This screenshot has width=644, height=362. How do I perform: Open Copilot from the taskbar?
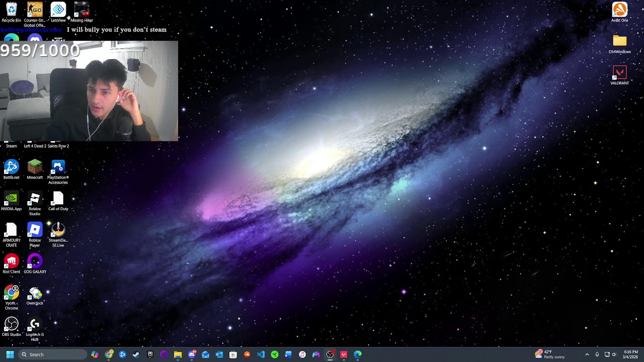pyautogui.click(x=95, y=354)
